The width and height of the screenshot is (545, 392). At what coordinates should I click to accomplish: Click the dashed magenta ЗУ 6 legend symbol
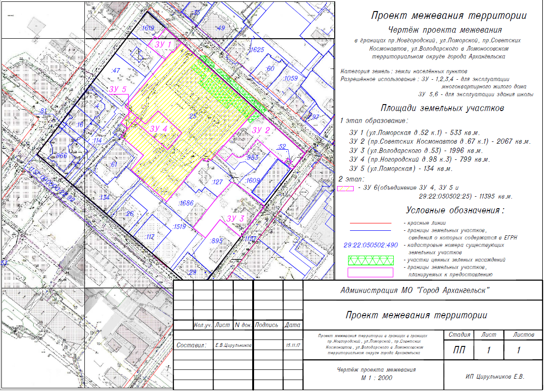click(345, 189)
